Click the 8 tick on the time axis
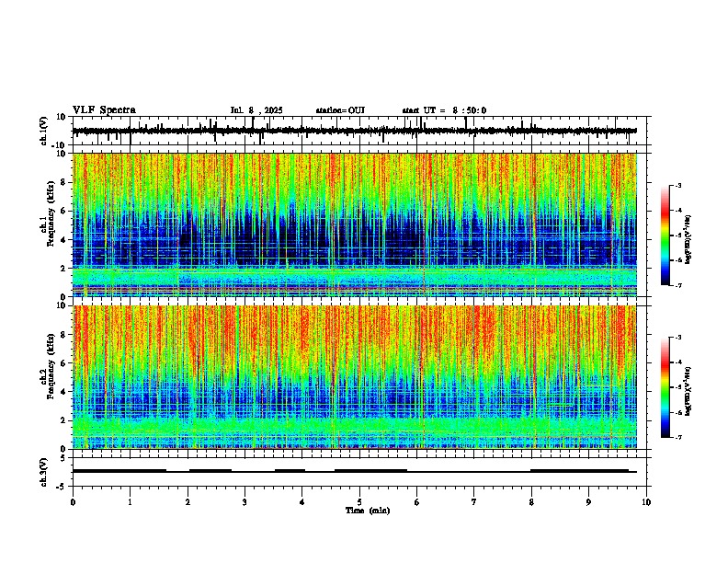 [531, 502]
